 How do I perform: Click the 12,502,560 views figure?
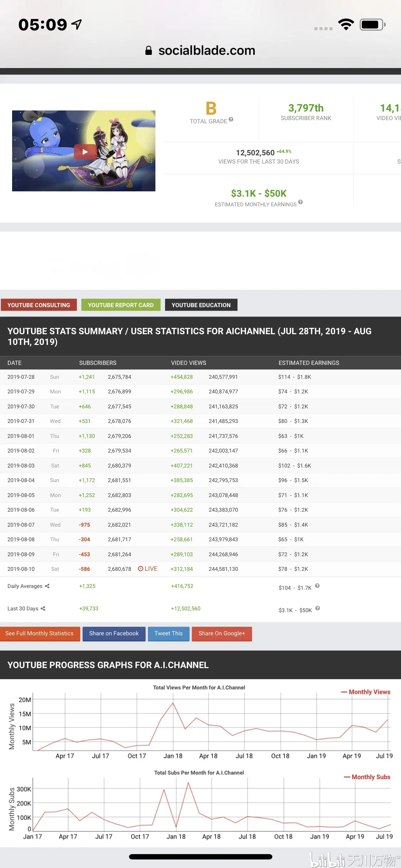(x=255, y=153)
